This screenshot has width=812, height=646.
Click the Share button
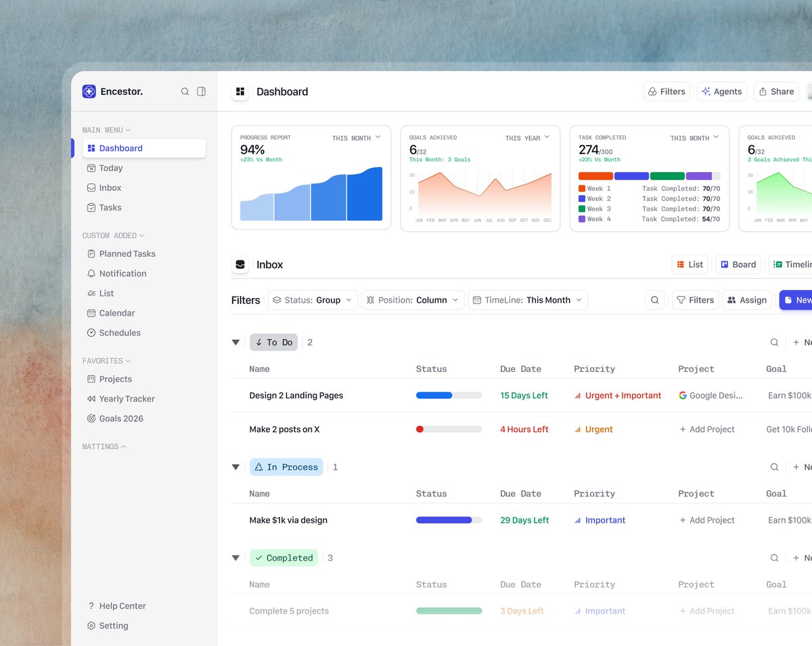tap(776, 91)
